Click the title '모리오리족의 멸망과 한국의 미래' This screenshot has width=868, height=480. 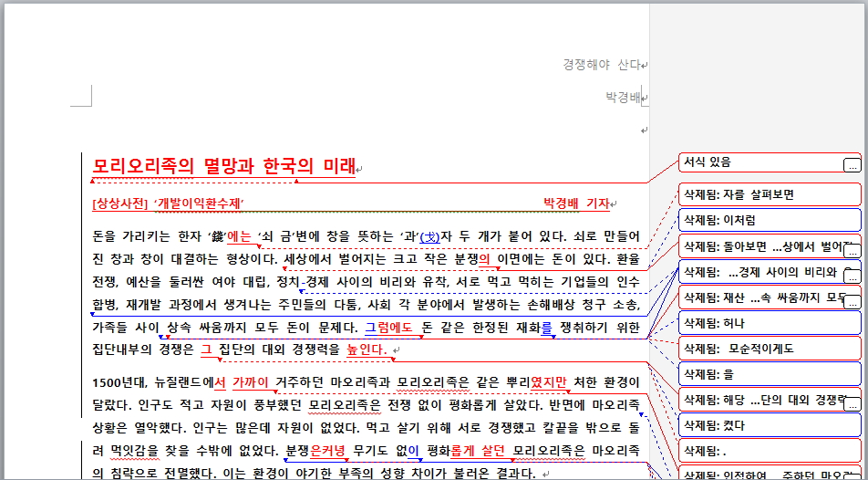click(223, 166)
